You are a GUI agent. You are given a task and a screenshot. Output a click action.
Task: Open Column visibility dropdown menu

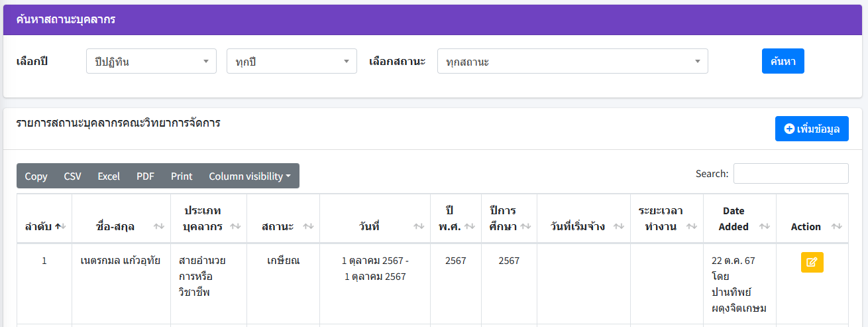point(250,176)
